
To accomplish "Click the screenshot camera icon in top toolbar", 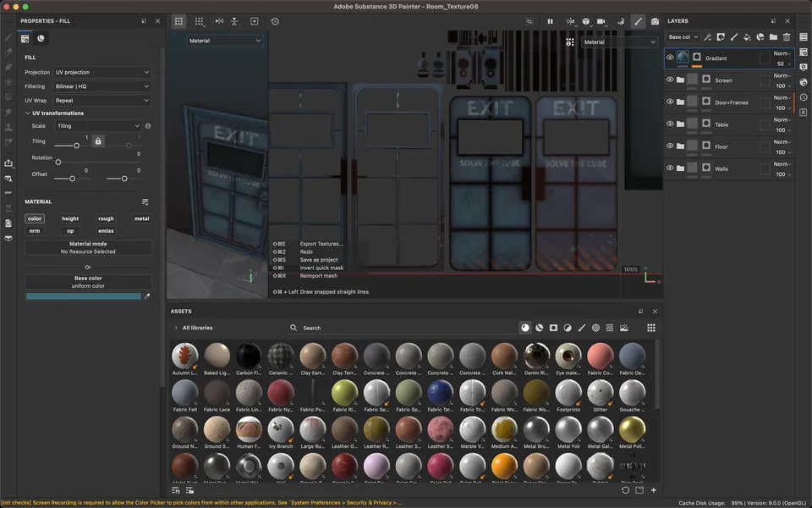I will (655, 21).
